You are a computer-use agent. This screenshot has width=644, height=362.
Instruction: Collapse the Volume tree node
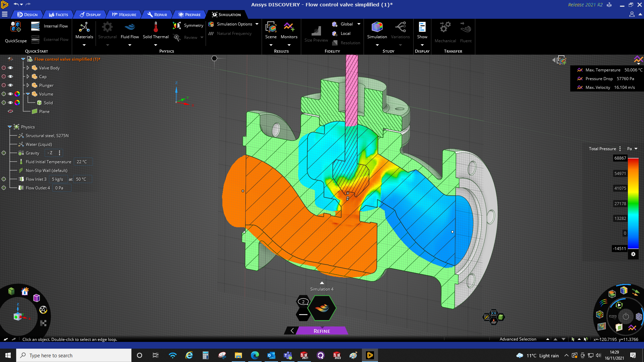[28, 94]
